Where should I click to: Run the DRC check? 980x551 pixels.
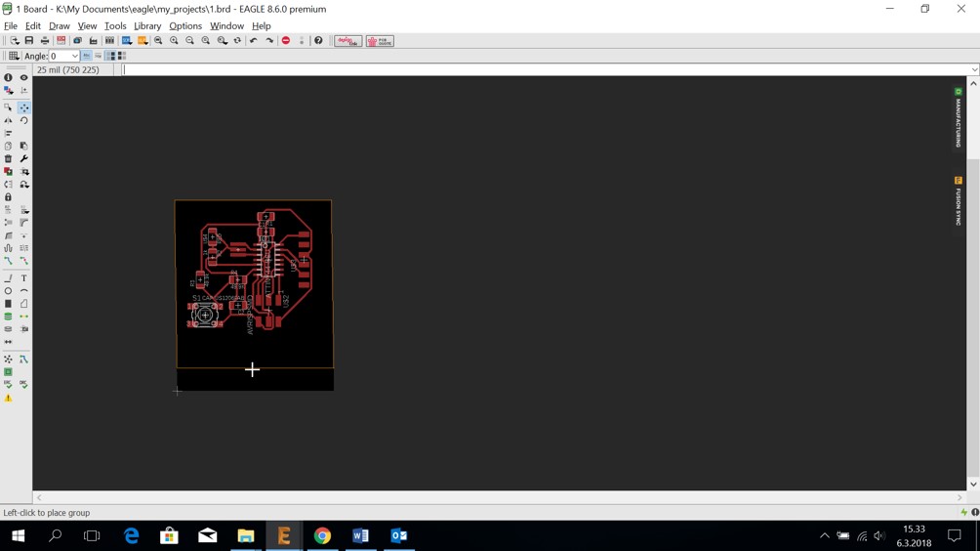tap(23, 384)
